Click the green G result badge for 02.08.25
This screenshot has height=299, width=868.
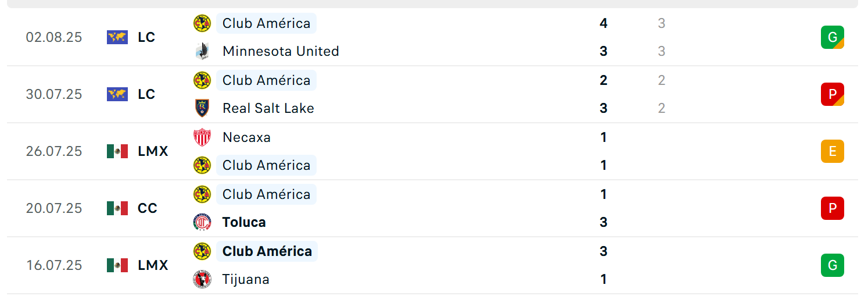click(832, 37)
